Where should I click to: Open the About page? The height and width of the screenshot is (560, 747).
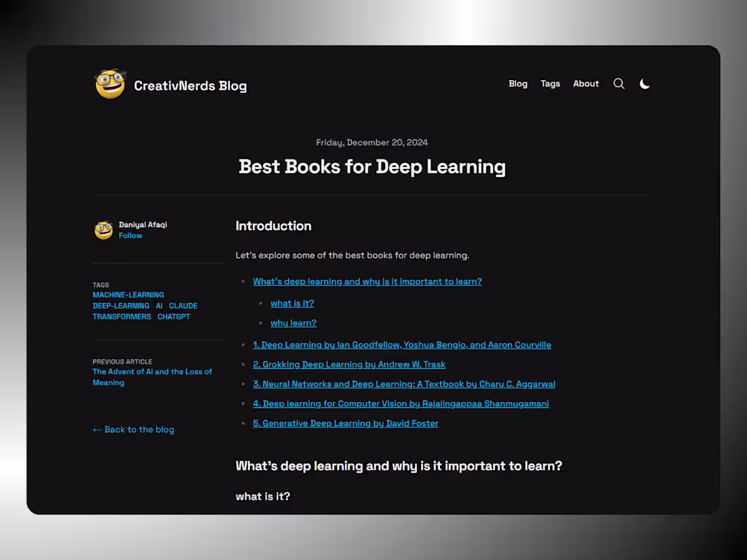pyautogui.click(x=585, y=83)
